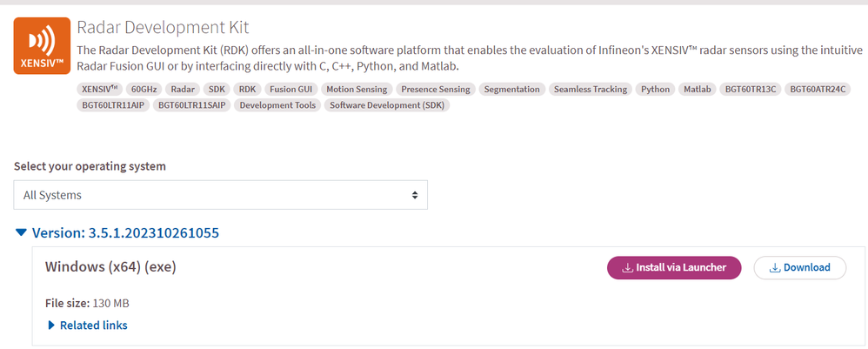Select the Fusion GUI tag

[290, 89]
